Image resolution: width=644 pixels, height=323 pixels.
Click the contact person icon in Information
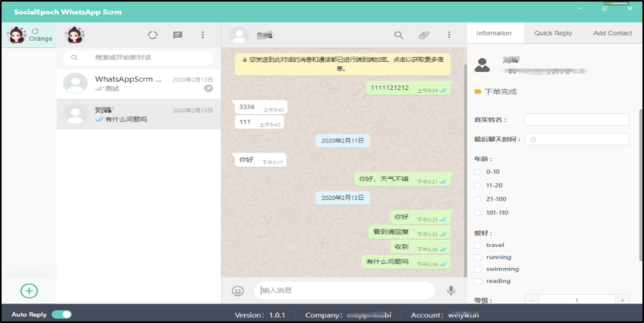tap(482, 65)
